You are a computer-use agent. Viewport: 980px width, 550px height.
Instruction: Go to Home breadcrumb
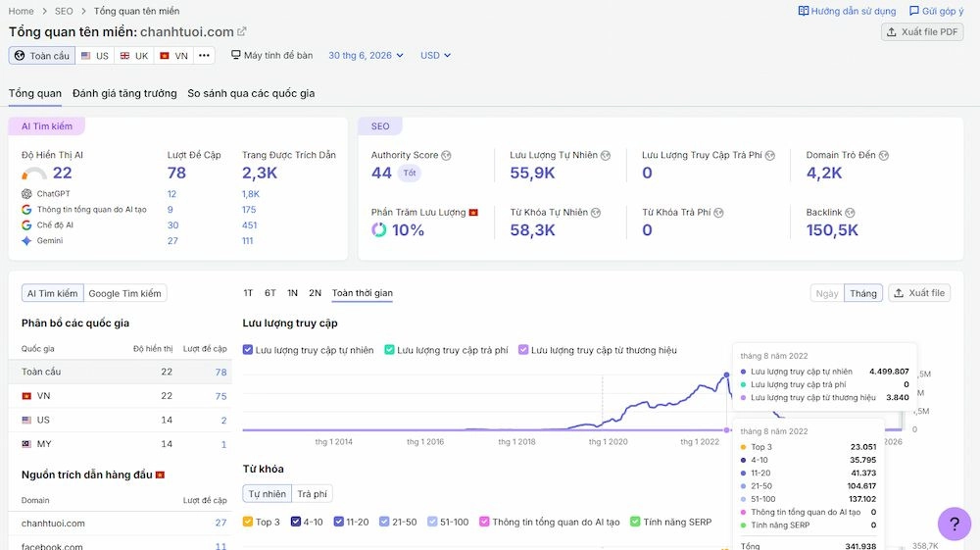21,11
